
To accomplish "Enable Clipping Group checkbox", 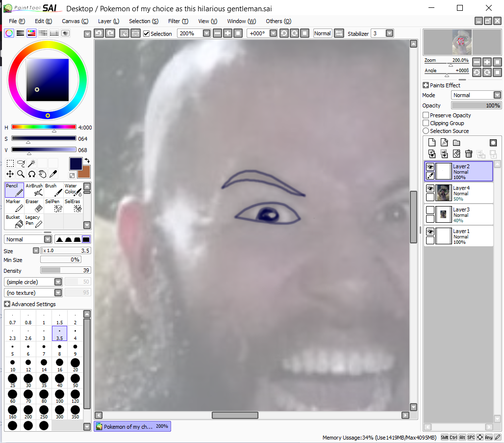I will coord(426,123).
